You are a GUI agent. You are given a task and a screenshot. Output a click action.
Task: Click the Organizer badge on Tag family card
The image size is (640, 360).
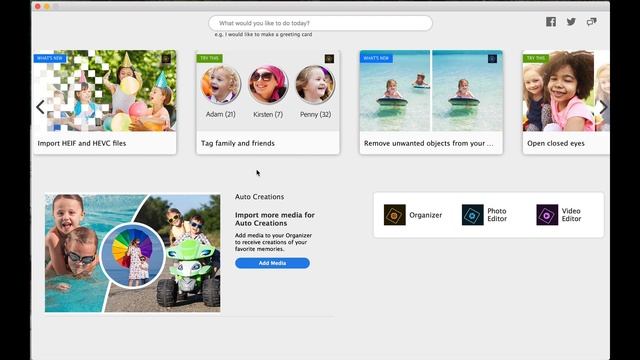click(329, 58)
